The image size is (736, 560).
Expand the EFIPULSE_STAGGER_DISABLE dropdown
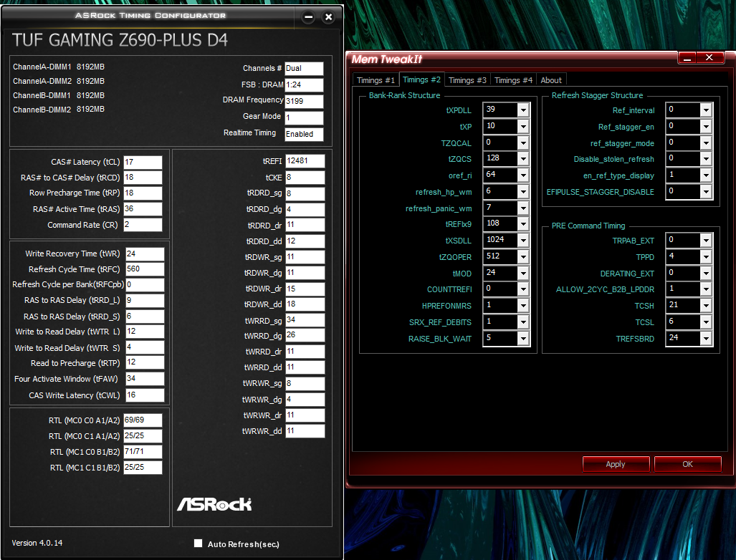706,191
